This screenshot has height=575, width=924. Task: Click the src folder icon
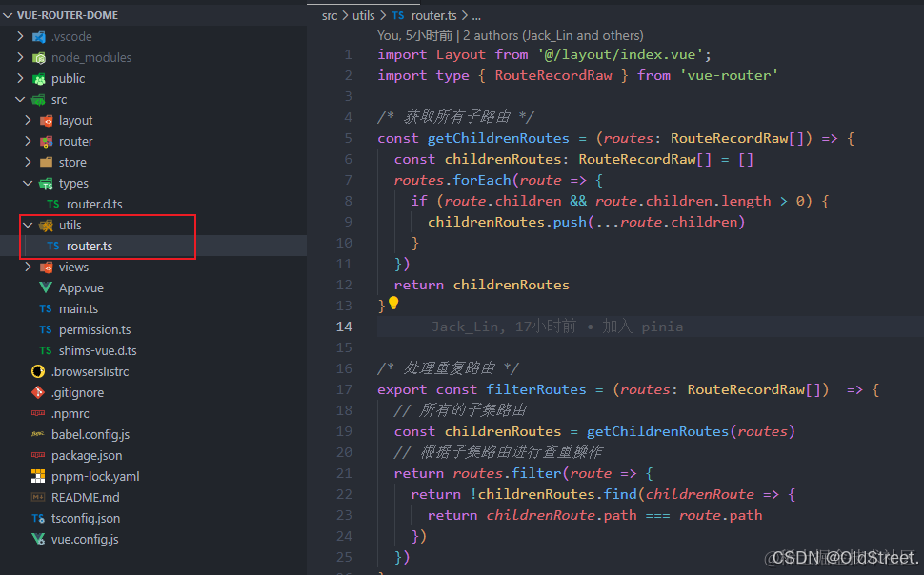39,100
